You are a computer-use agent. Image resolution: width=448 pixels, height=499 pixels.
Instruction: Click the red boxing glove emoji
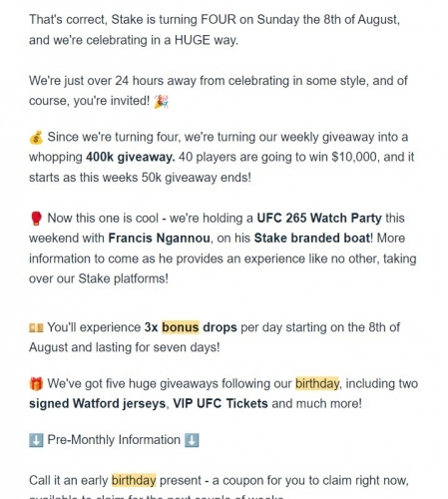pyautogui.click(x=36, y=219)
